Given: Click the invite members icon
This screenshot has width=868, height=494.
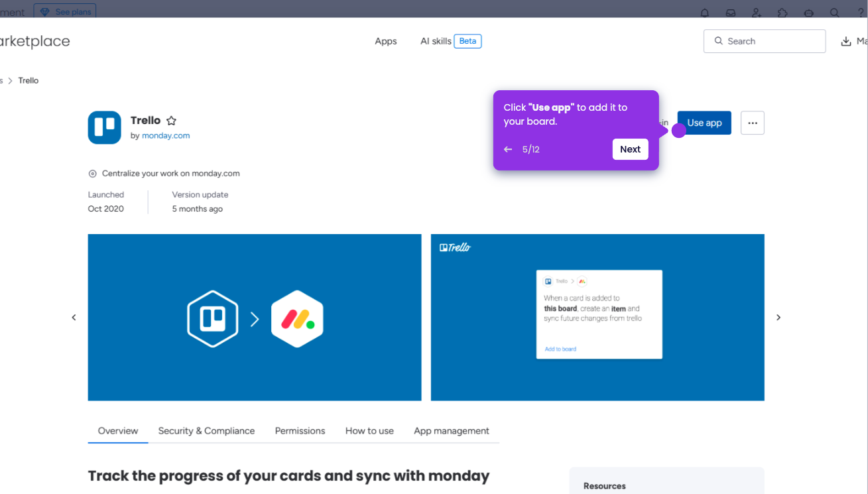Looking at the screenshot, I should click(757, 13).
